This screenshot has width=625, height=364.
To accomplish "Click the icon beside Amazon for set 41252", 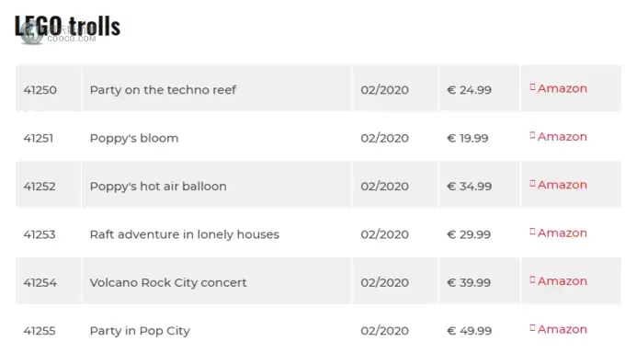I will coord(532,184).
